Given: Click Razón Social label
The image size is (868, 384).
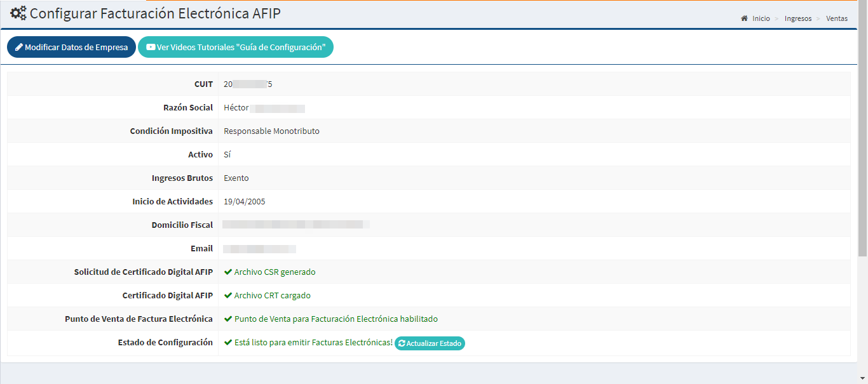Looking at the screenshot, I should (x=188, y=107).
